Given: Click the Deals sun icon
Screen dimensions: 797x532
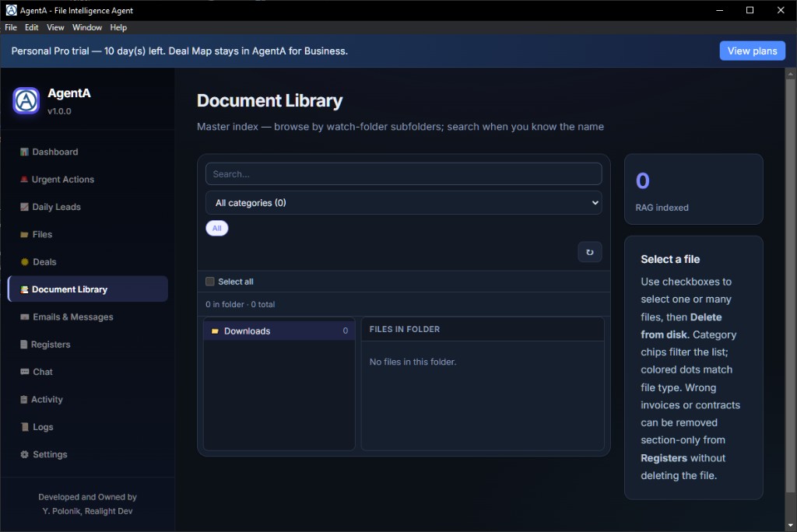Looking at the screenshot, I should click(24, 262).
